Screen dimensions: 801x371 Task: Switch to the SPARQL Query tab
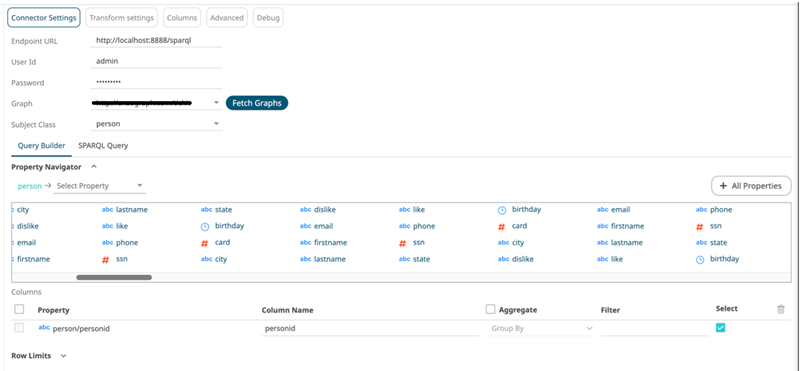(103, 146)
